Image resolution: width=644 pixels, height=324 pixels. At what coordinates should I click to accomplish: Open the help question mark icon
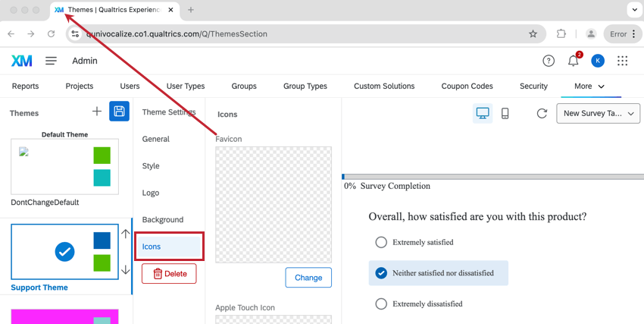point(549,61)
